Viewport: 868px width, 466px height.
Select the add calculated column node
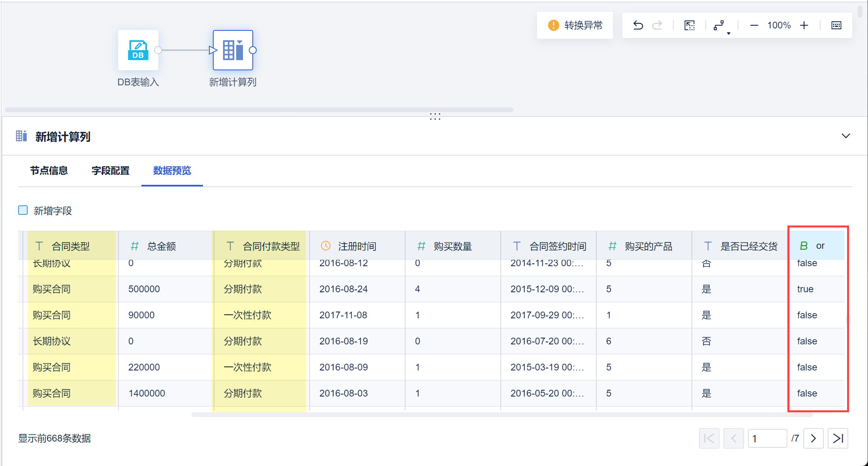click(233, 50)
